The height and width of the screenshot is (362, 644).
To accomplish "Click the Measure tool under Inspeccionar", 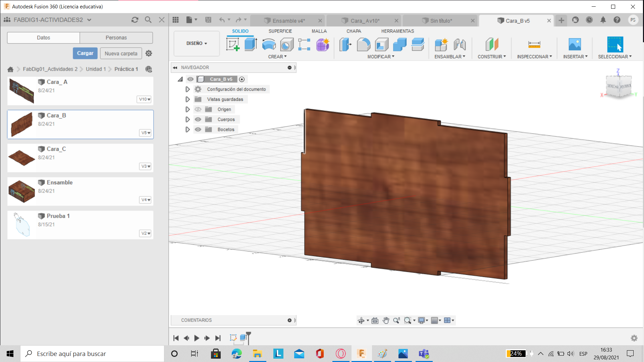I will [x=534, y=44].
